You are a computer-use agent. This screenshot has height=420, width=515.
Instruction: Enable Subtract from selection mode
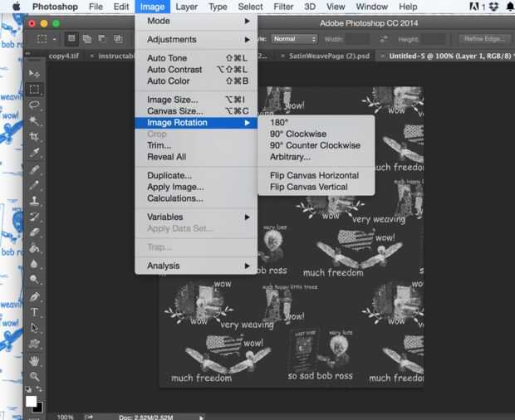[102, 39]
